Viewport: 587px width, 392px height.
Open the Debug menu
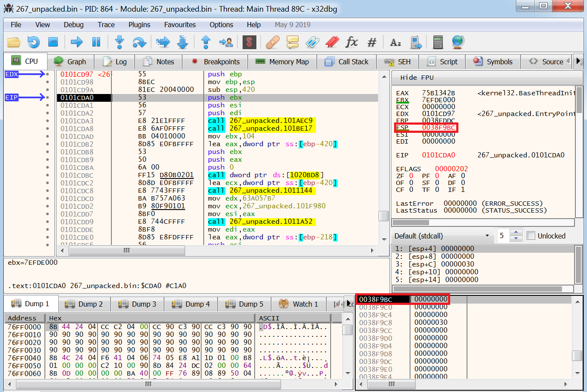pyautogui.click(x=73, y=25)
